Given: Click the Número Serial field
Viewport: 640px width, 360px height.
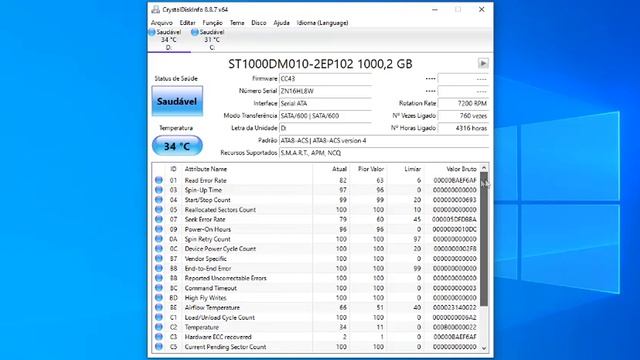Looking at the screenshot, I should click(x=325, y=91).
